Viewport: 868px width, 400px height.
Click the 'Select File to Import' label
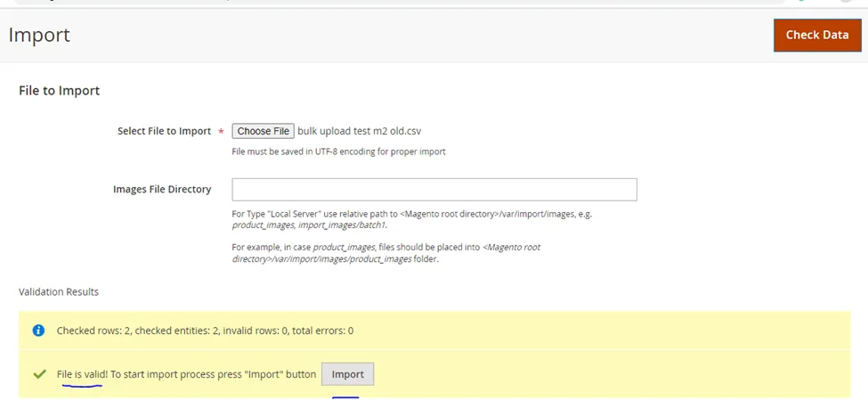[x=165, y=131]
